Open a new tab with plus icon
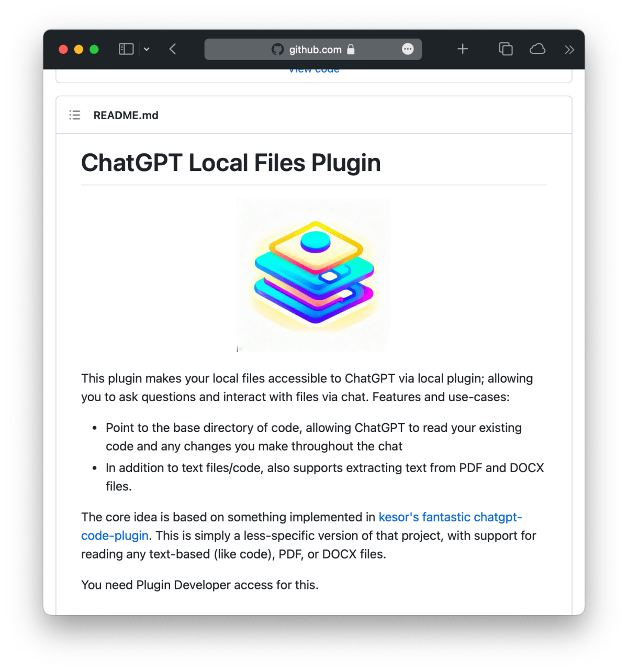The height and width of the screenshot is (672, 628). (x=463, y=49)
